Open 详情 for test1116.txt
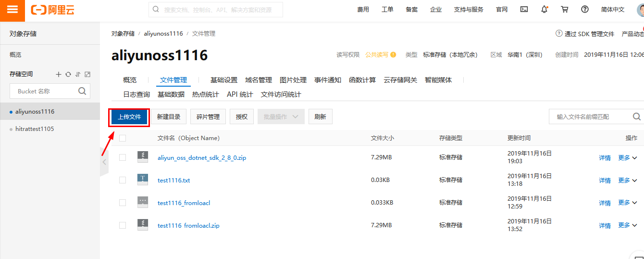Image resolution: width=644 pixels, height=259 pixels. (x=605, y=181)
